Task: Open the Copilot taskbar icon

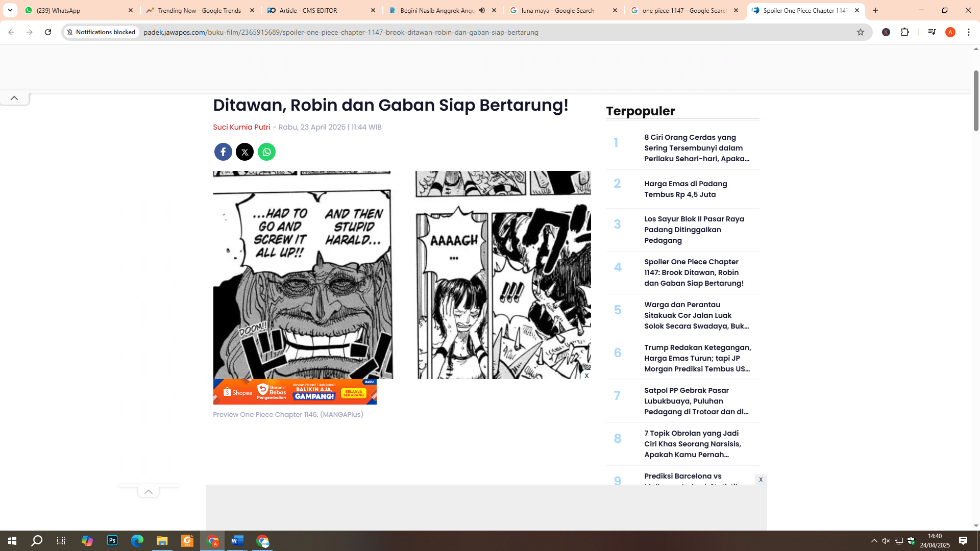Action: click(87, 541)
